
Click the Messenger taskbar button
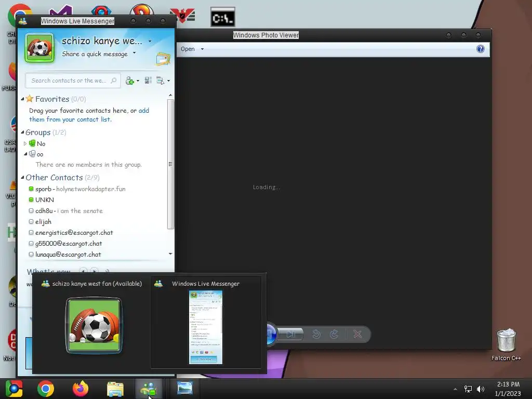click(x=149, y=389)
